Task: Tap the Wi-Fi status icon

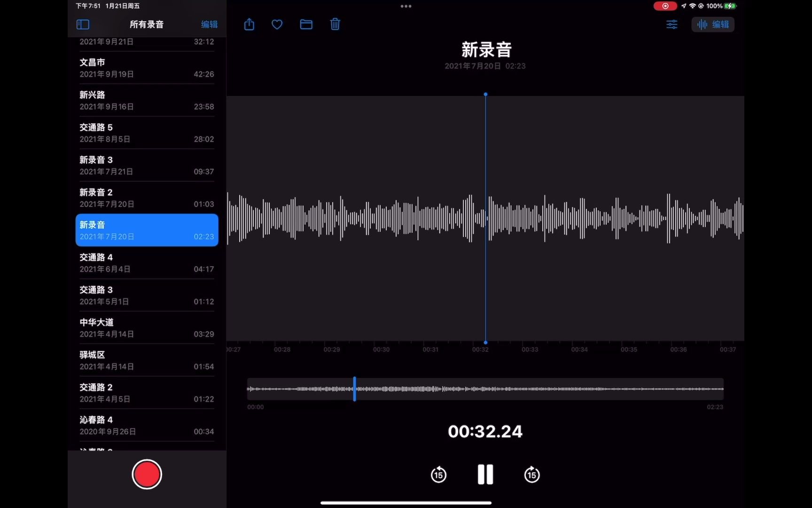Action: [692, 6]
